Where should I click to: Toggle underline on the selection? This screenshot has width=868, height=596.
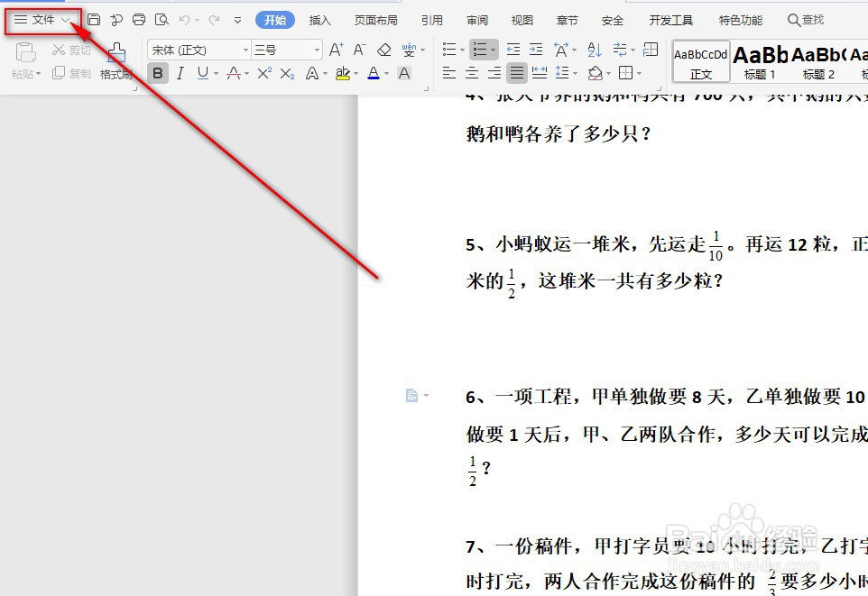point(201,71)
